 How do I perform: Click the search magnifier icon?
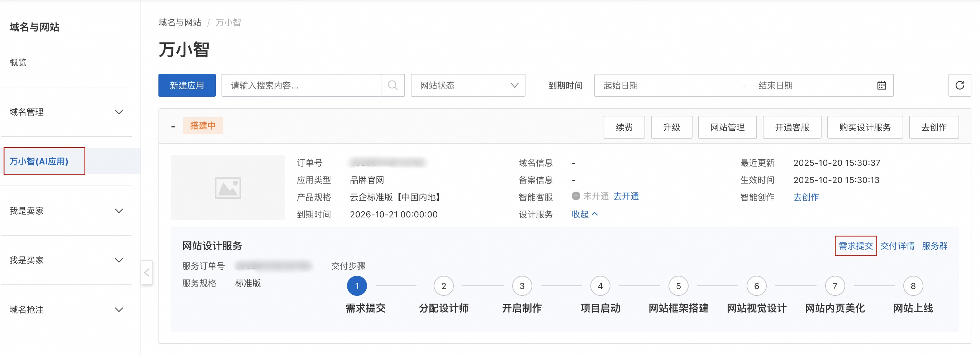click(x=393, y=85)
